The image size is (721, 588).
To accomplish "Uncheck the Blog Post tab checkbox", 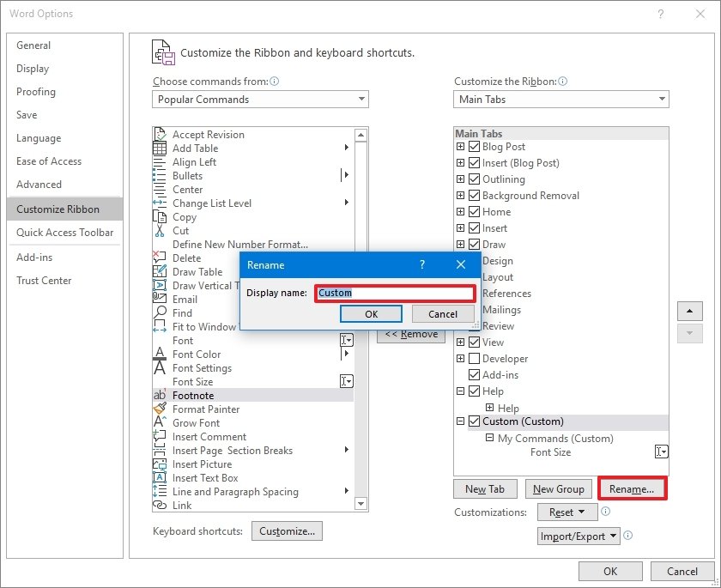I will (474, 147).
